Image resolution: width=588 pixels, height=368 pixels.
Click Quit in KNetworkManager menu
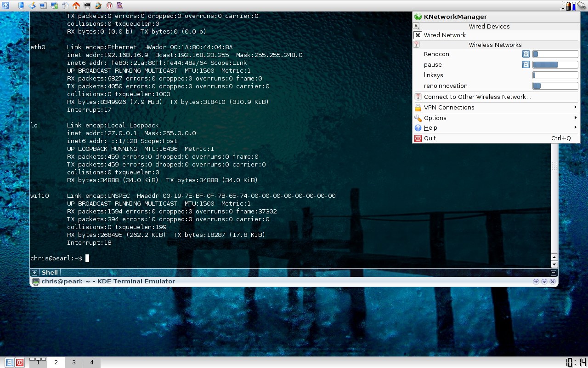point(430,138)
